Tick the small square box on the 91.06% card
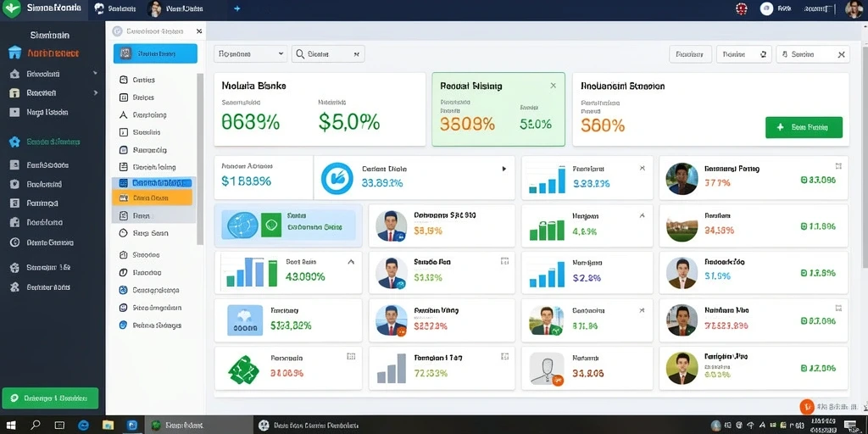This screenshot has height=434, width=868. pos(350,357)
